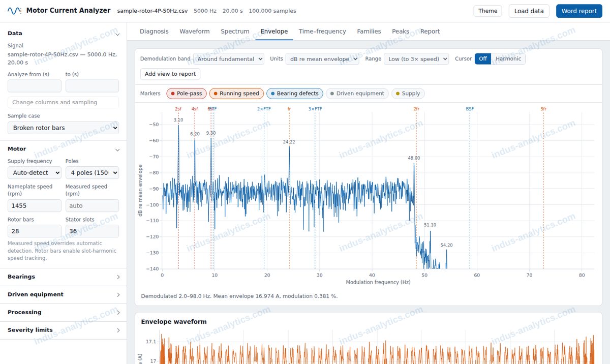Click the Analyze from (s) field
The width and height of the screenshot is (610, 364).
pyautogui.click(x=35, y=86)
